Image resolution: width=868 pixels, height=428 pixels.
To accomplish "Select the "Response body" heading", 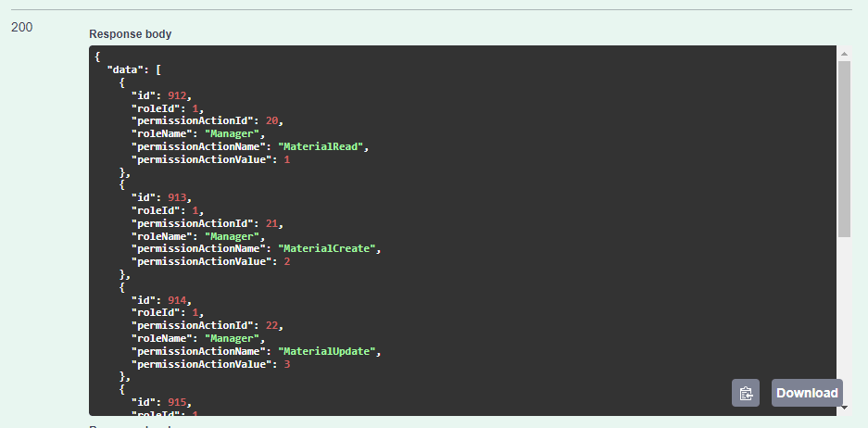I will click(130, 34).
